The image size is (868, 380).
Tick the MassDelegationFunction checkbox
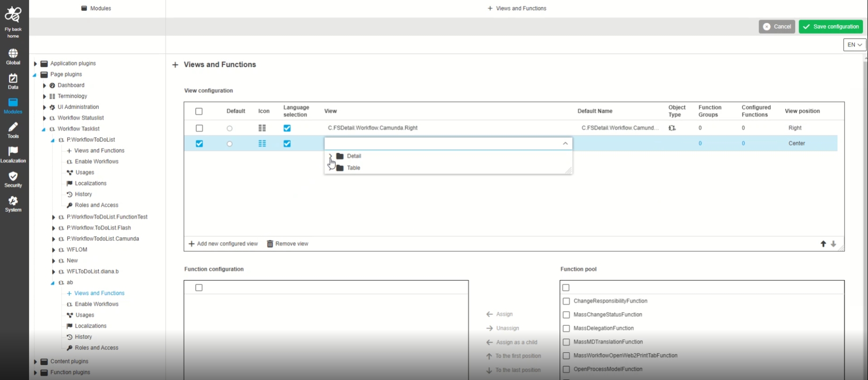coord(566,328)
